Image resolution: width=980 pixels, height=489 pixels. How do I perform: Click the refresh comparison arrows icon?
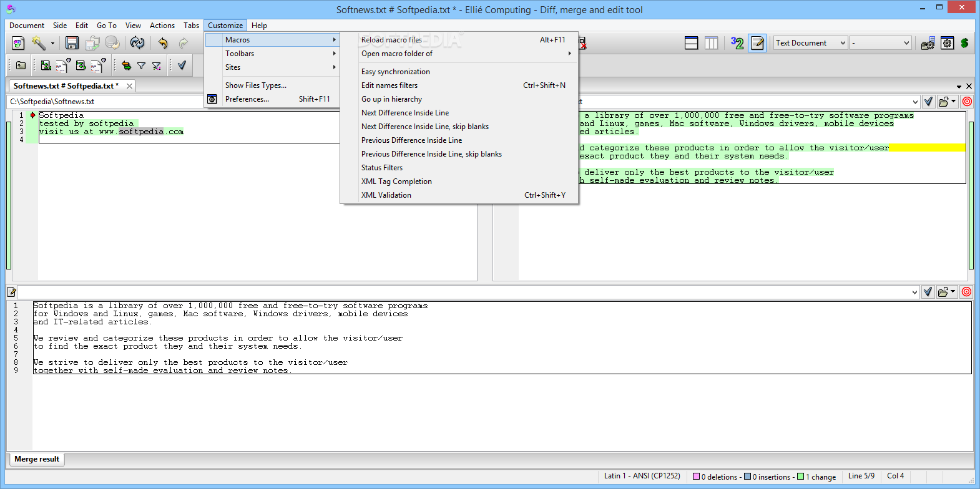[137, 43]
